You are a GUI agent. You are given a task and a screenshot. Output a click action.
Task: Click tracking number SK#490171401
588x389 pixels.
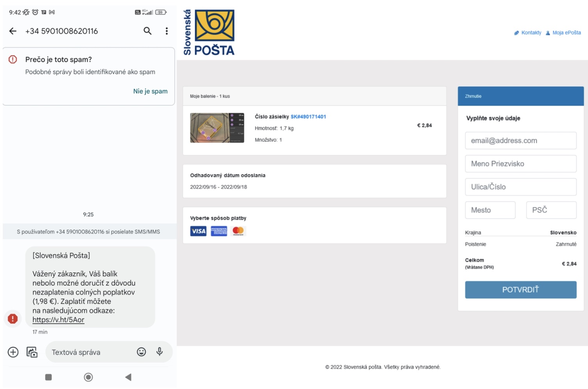click(x=308, y=117)
